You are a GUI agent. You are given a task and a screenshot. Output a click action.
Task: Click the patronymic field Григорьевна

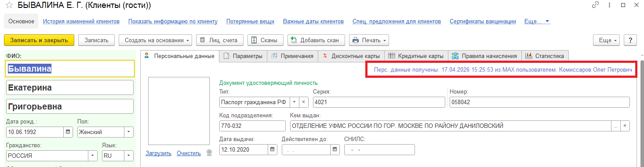click(70, 106)
